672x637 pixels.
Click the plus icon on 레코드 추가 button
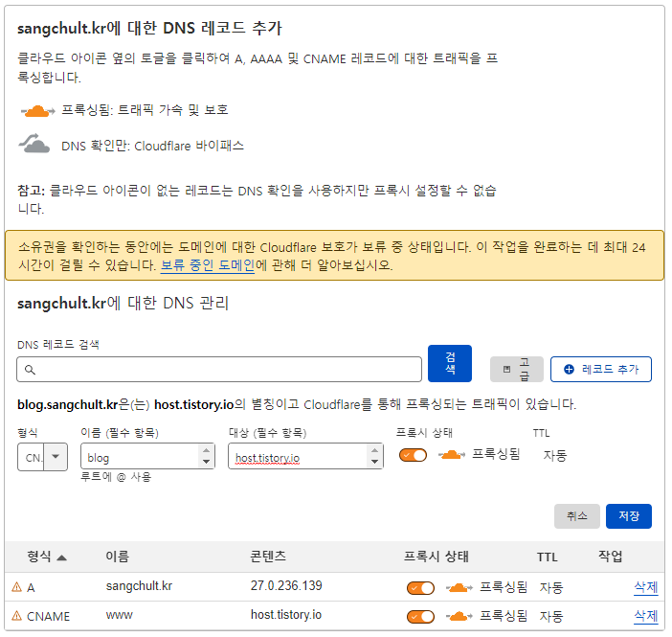pos(569,370)
